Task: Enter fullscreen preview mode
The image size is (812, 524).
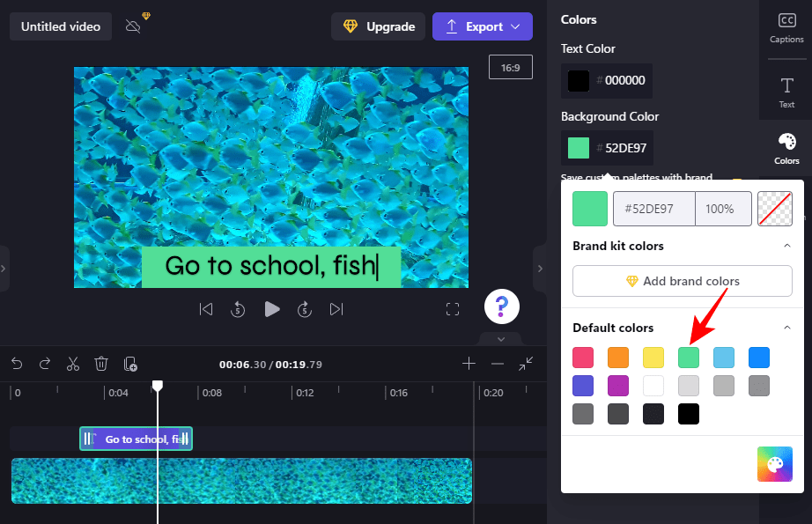Action: pos(453,309)
